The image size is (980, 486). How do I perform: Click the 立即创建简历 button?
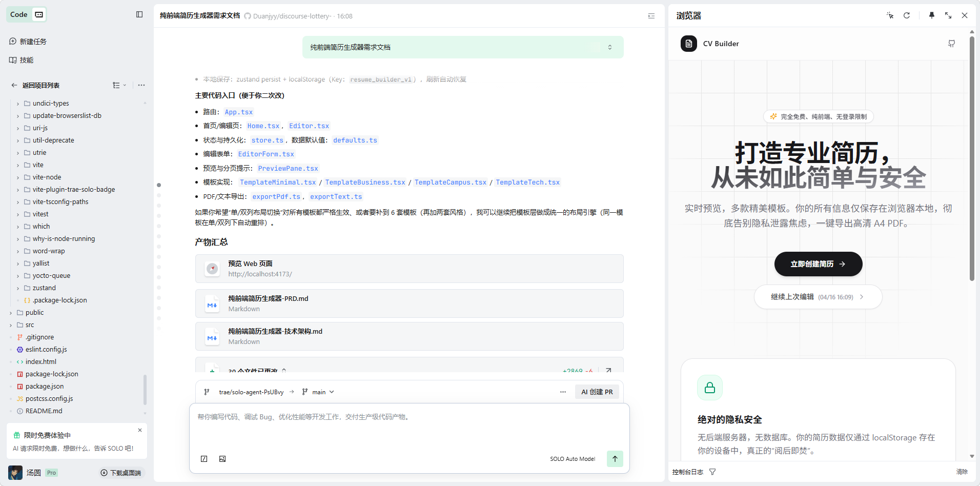pyautogui.click(x=818, y=264)
